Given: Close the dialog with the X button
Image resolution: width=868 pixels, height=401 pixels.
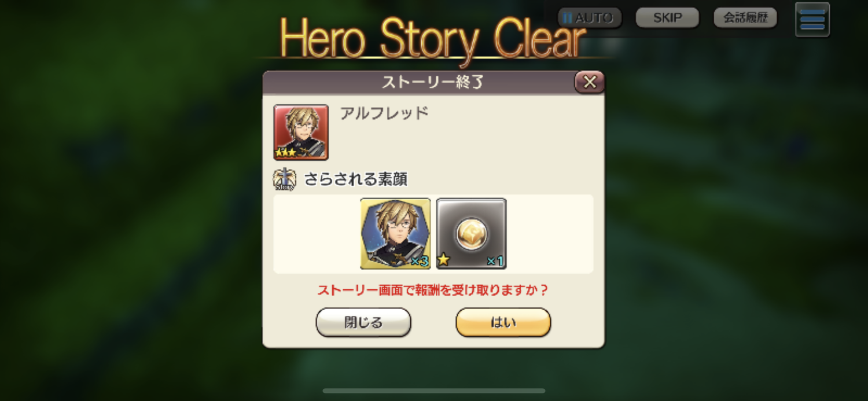Looking at the screenshot, I should (590, 82).
